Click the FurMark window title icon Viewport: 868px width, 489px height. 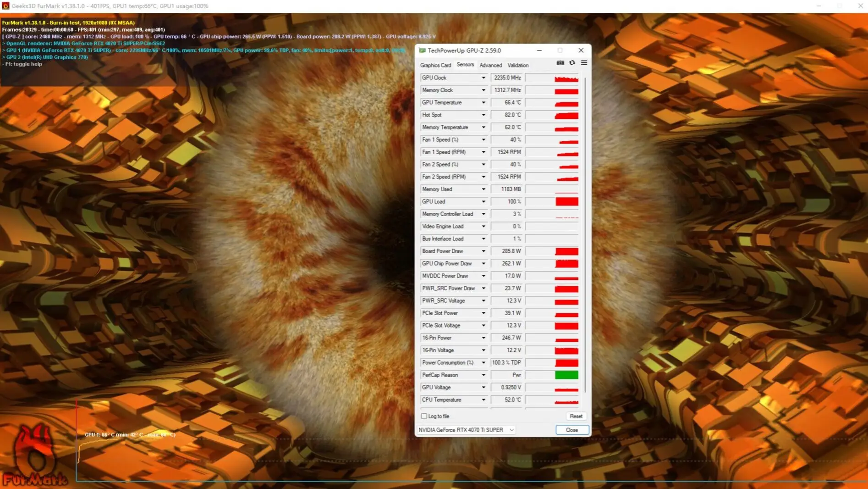click(x=5, y=6)
